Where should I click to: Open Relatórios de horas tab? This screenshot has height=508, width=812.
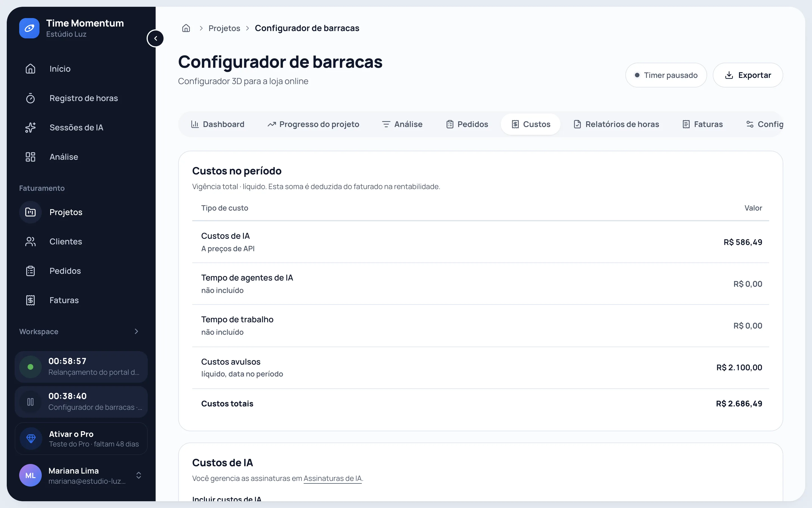pos(616,124)
